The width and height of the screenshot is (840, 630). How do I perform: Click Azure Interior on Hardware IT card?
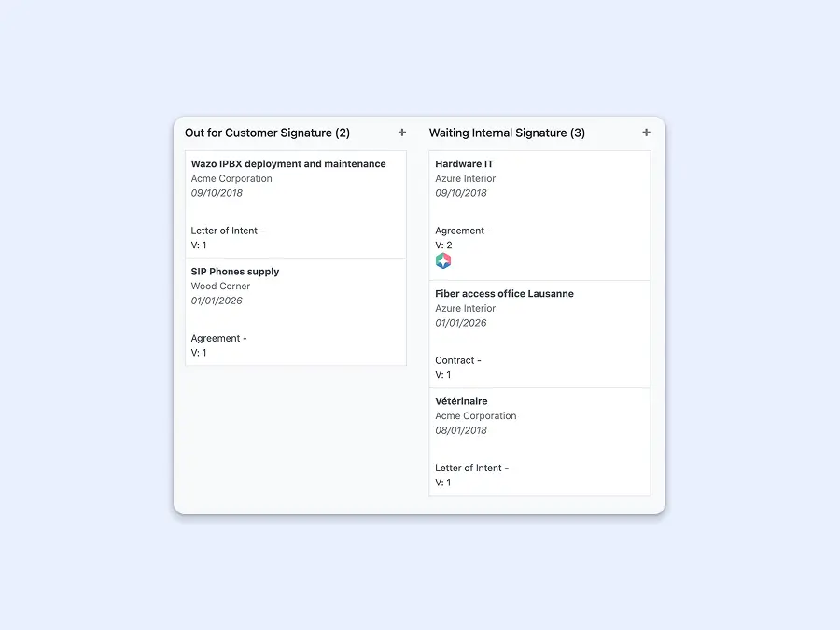(465, 179)
